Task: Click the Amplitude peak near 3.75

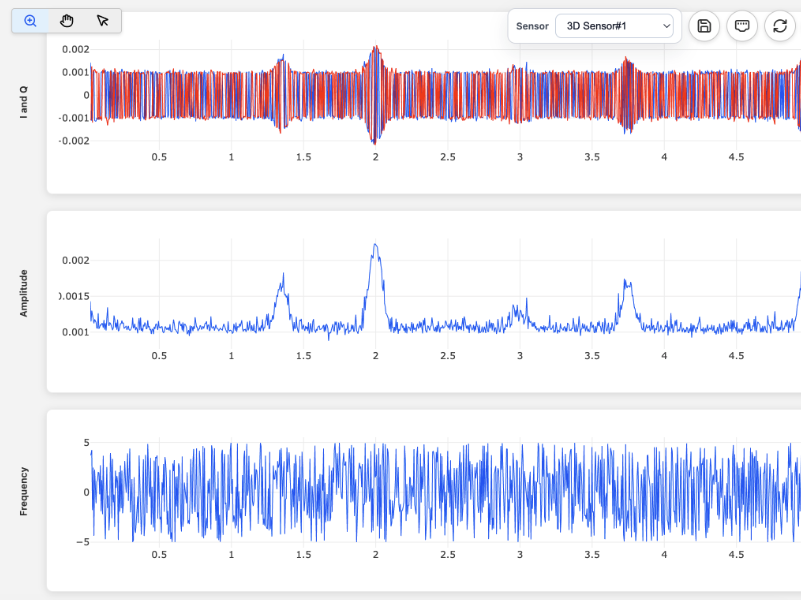Action: (626, 281)
